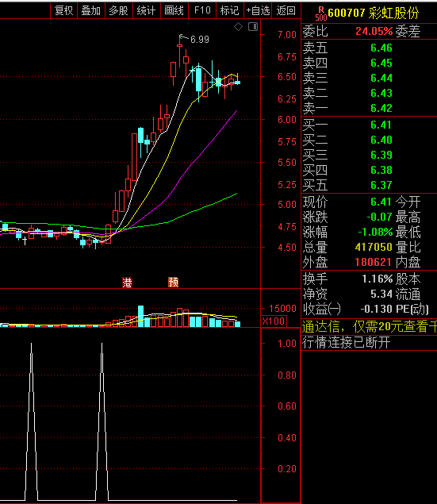Screen dimensions: 437x504
Task: Click the tallest cyan volume bar
Action: click(140, 316)
